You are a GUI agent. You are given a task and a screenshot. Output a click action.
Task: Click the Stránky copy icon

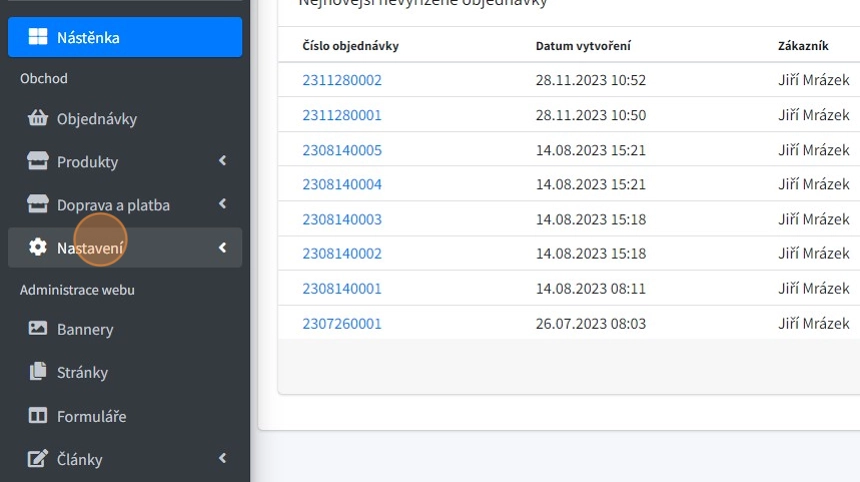[x=38, y=372]
